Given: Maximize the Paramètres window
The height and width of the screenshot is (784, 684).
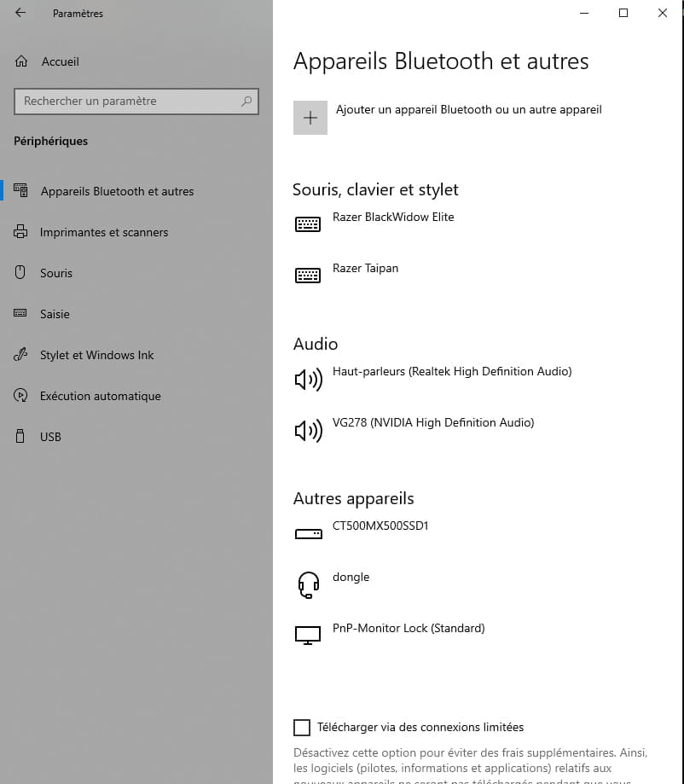Looking at the screenshot, I should (x=623, y=13).
